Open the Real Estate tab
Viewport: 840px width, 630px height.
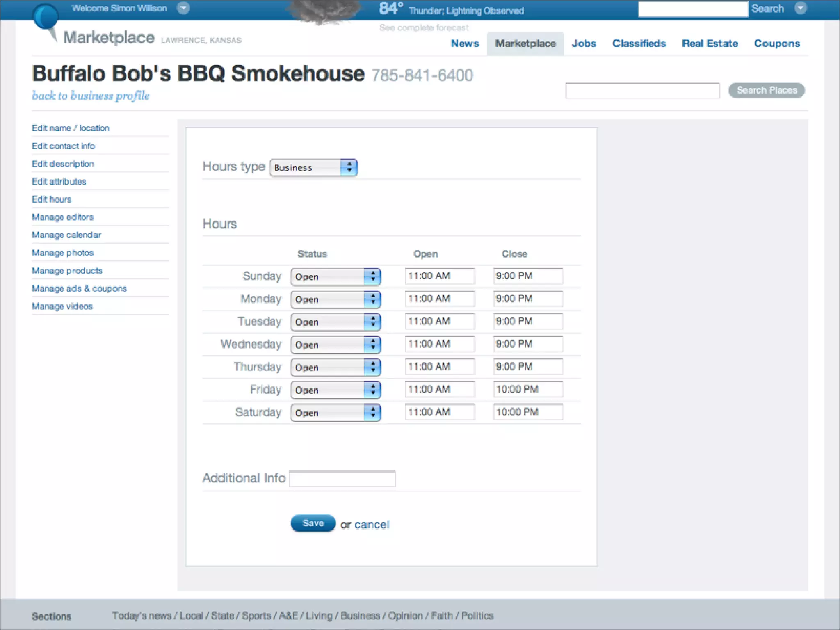(710, 43)
